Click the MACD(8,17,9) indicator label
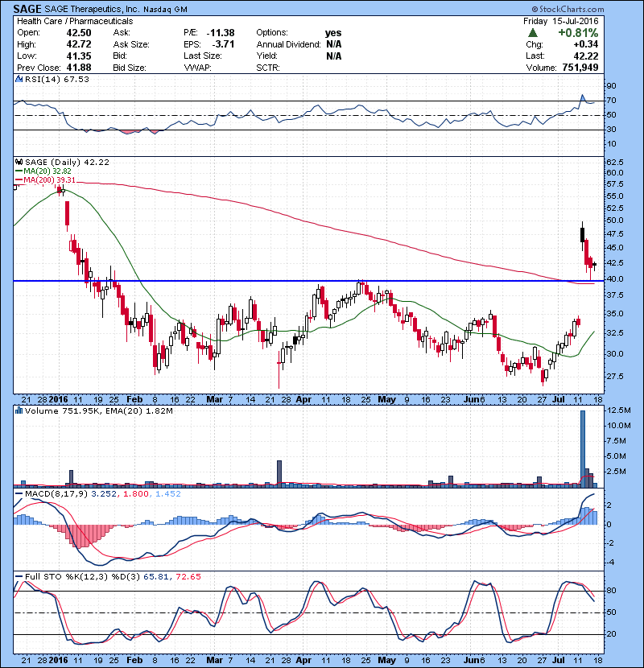 click(56, 494)
